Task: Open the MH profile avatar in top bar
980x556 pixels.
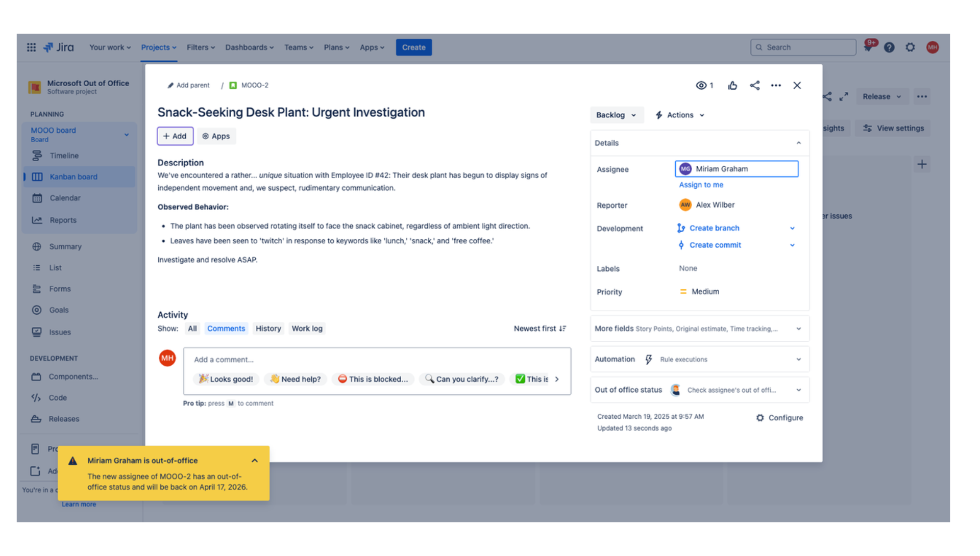Action: tap(933, 47)
